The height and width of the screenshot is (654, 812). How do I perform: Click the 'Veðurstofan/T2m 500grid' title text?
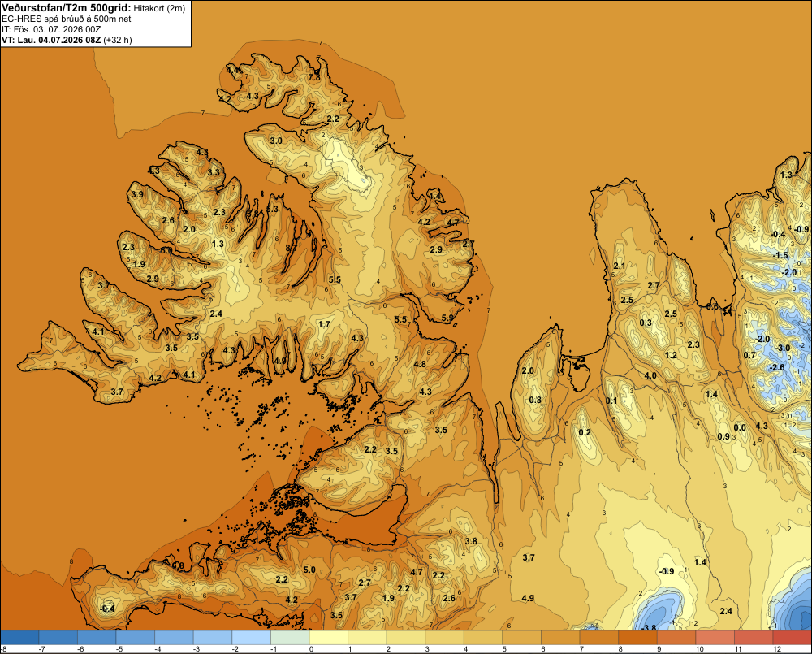67,8
